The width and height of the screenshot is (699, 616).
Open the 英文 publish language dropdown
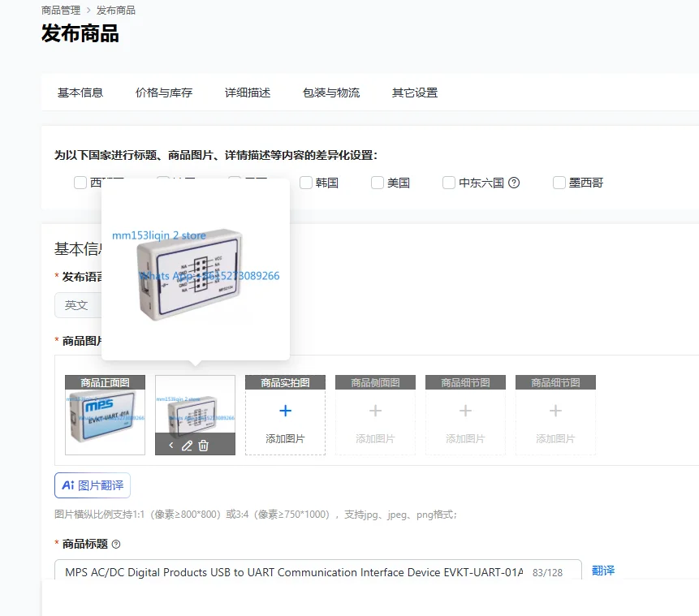click(x=78, y=305)
